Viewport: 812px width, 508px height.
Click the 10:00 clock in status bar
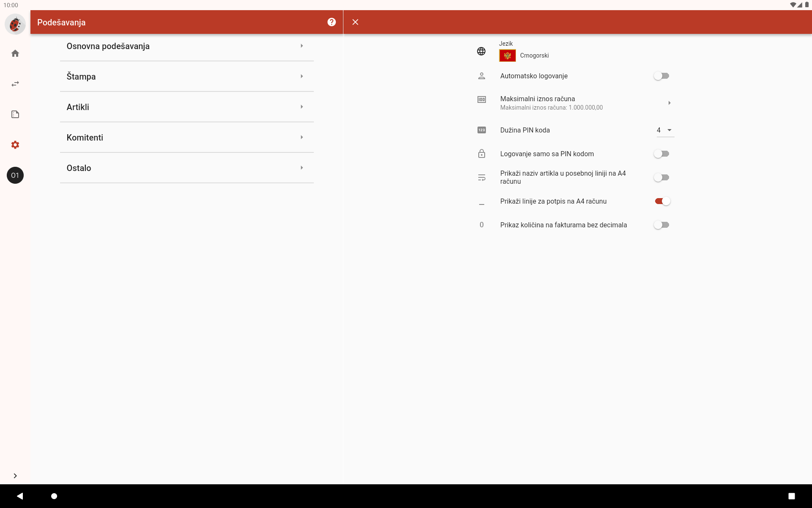(11, 5)
